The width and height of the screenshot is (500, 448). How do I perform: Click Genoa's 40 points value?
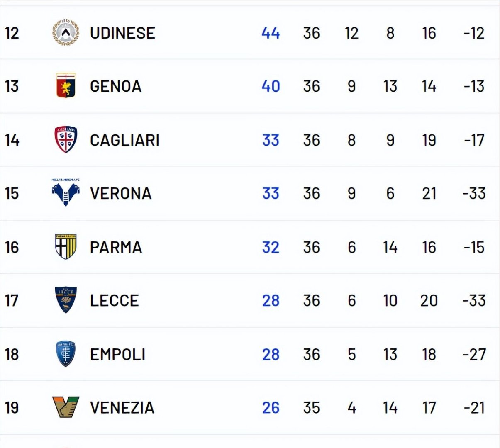point(271,86)
